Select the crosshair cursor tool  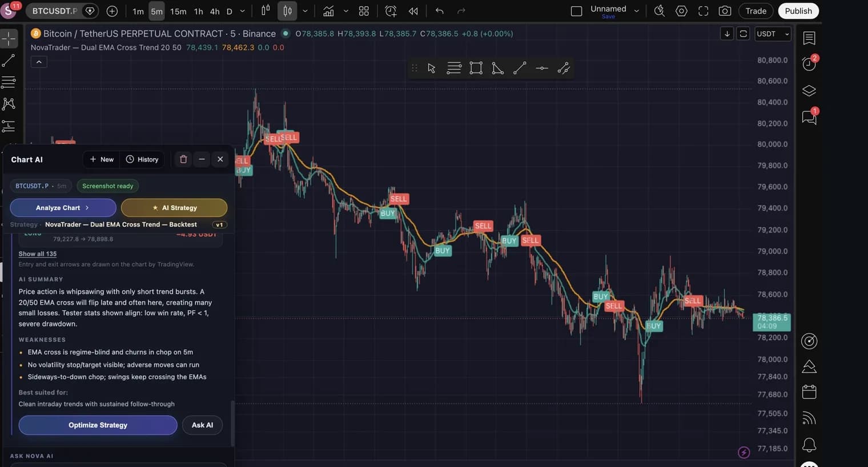click(x=9, y=38)
